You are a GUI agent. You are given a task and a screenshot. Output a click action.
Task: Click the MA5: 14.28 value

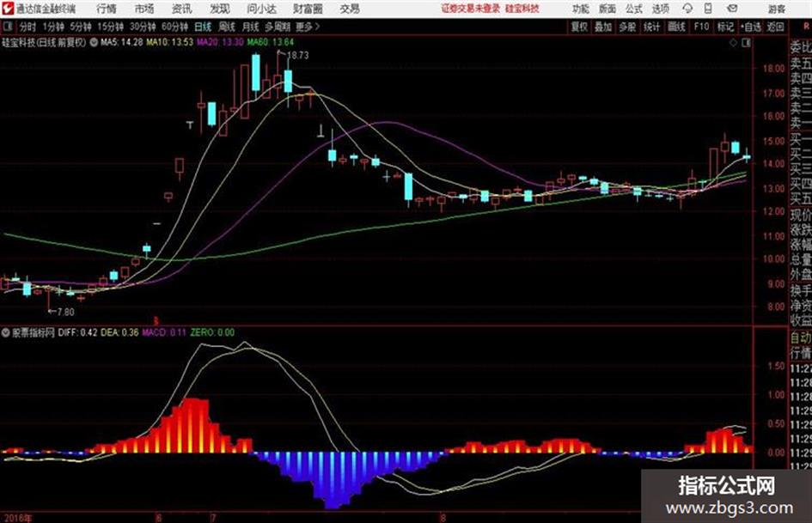122,42
